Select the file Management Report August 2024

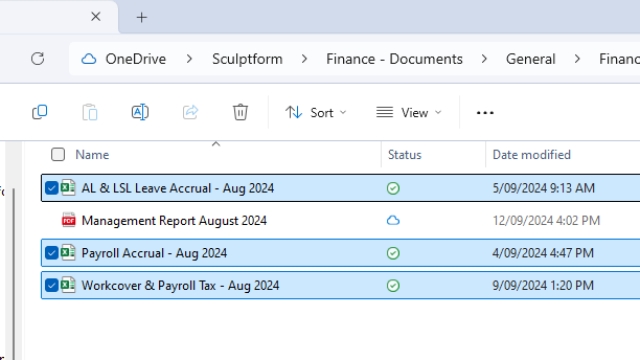(174, 220)
